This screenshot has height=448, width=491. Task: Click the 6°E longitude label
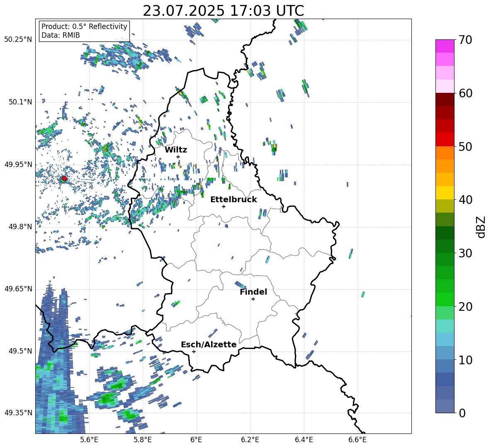click(196, 440)
